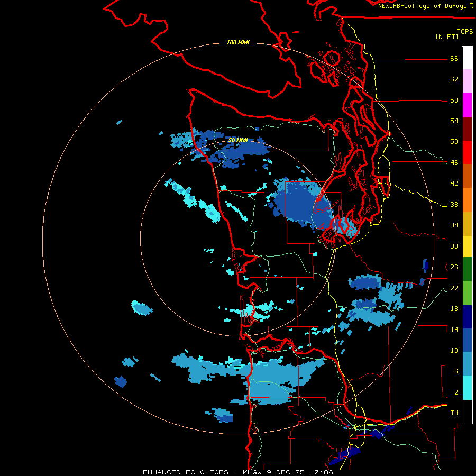
Task: Pick the dark orange legend swatch
Action: (x=467, y=176)
